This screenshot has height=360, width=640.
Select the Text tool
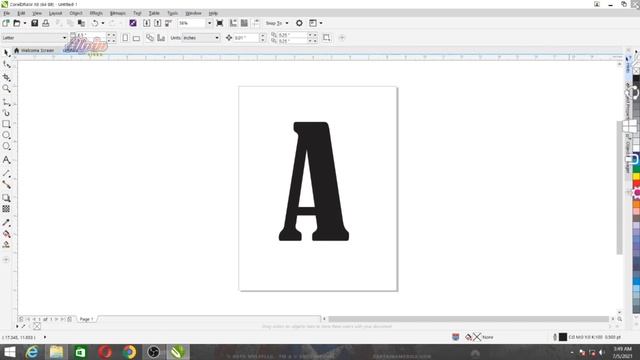coord(7,160)
